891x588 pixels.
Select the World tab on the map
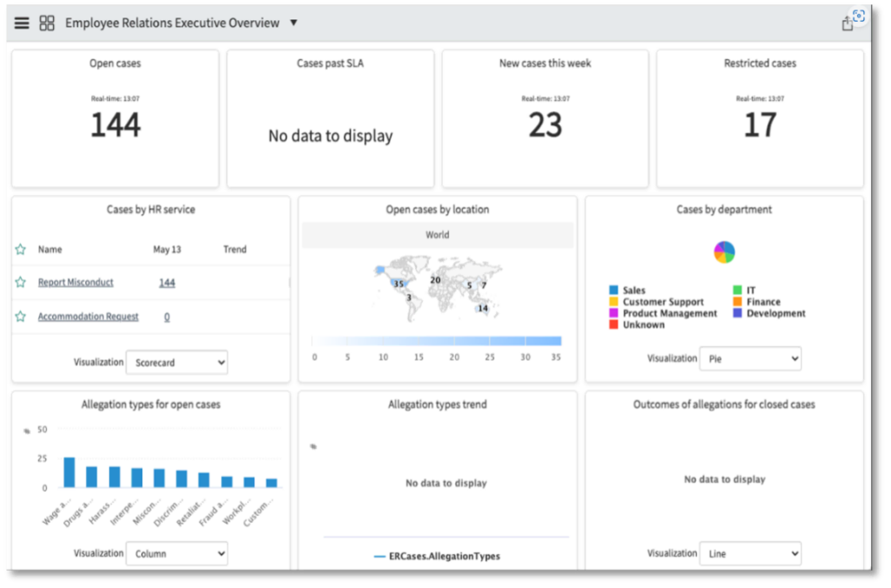(438, 235)
